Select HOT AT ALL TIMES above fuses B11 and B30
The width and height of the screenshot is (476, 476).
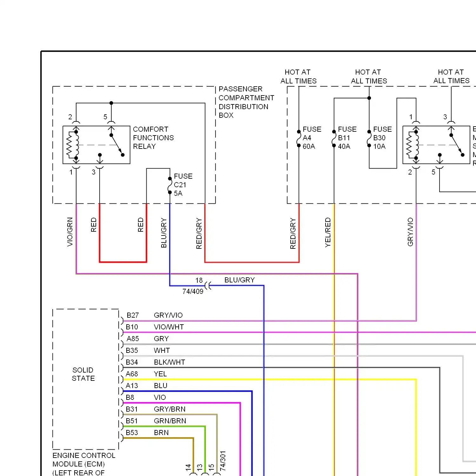coord(369,76)
